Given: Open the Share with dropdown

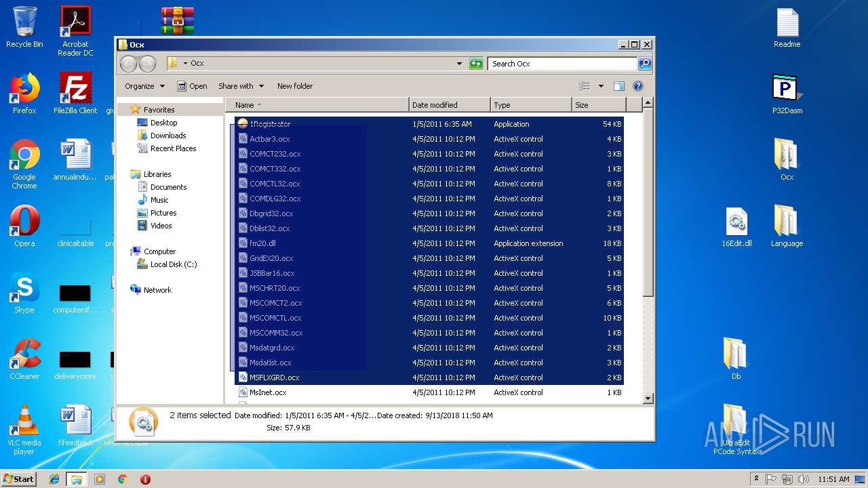Looking at the screenshot, I should (x=241, y=86).
